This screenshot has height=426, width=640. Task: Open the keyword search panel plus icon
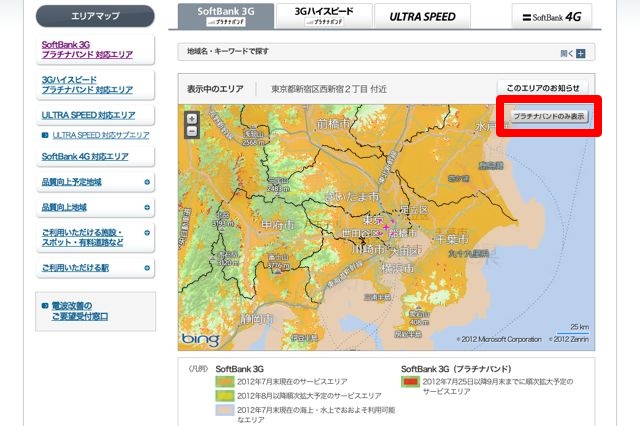click(x=580, y=53)
